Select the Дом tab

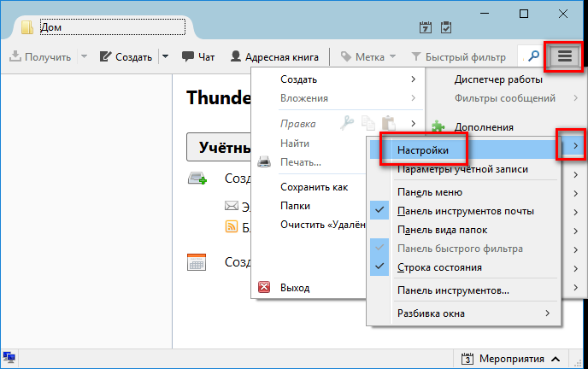tap(103, 27)
